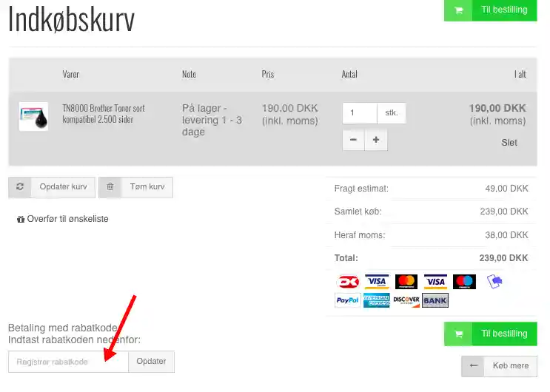Click the toner product thumbnail image
This screenshot has width=550, height=392.
point(33,117)
